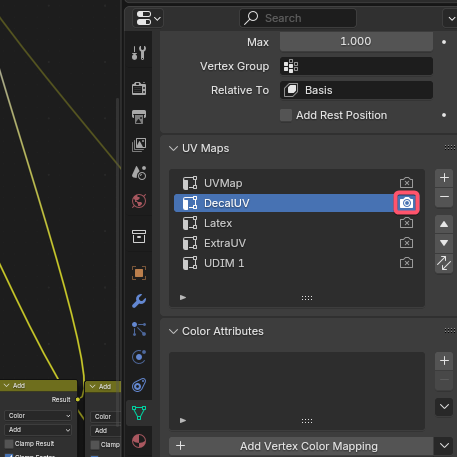
Task: Open the Physics properties tab
Action: click(x=139, y=357)
